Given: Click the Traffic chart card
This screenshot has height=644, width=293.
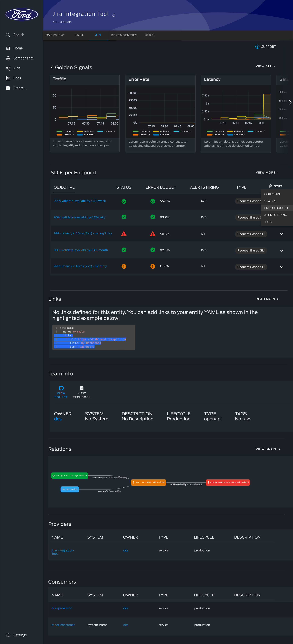Looking at the screenshot, I should [85, 114].
